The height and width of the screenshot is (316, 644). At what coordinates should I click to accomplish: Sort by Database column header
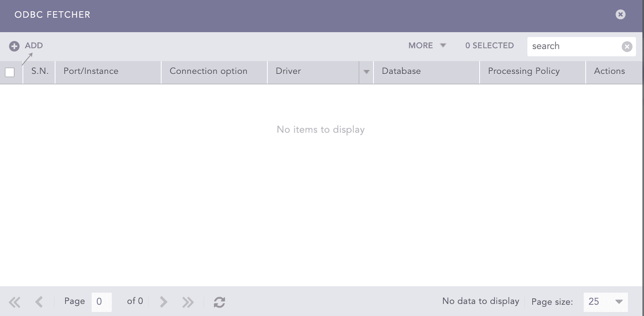[401, 71]
